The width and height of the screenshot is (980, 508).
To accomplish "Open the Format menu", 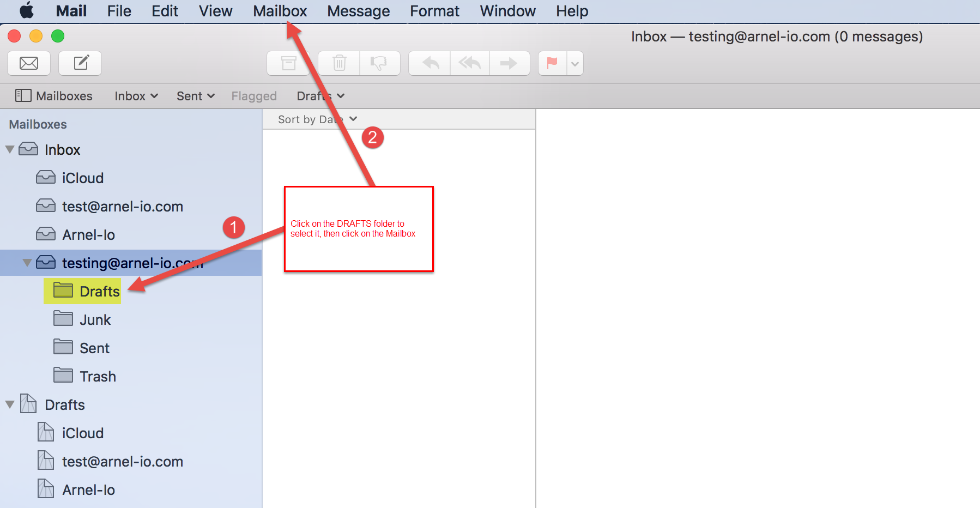I will pyautogui.click(x=435, y=11).
